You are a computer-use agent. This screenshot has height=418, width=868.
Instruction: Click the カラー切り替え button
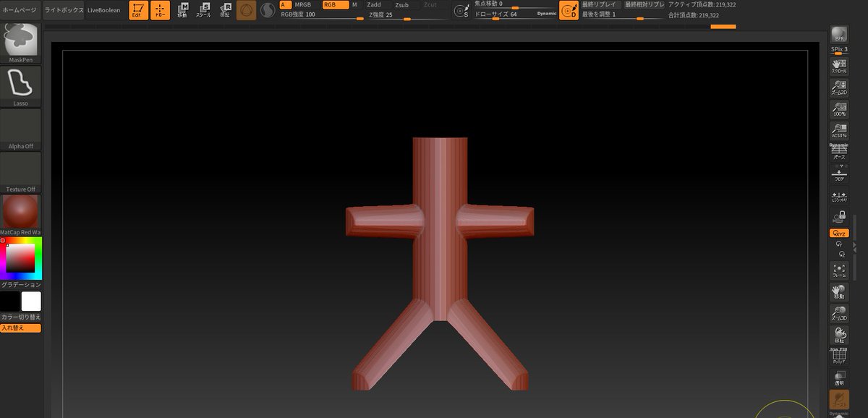pos(21,317)
